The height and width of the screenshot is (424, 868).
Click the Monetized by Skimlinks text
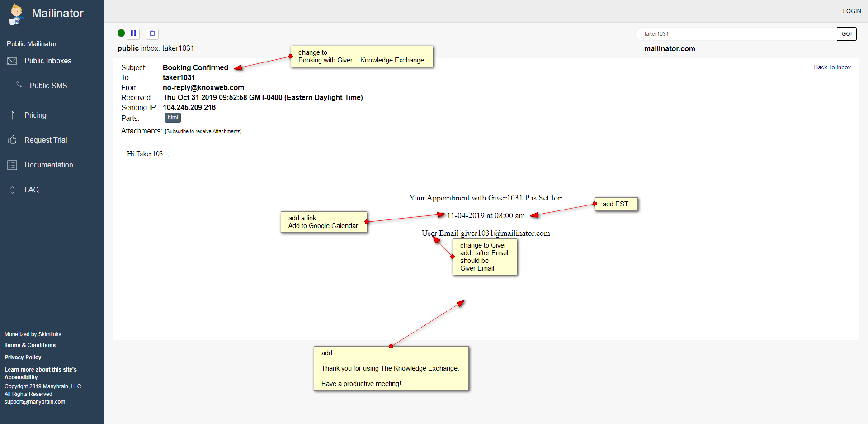[x=33, y=334]
